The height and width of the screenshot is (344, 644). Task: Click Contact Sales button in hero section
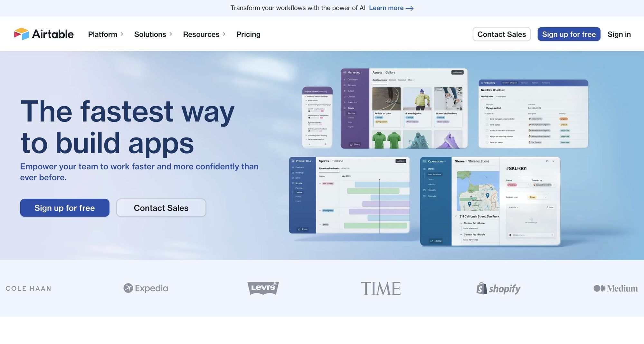coord(161,208)
